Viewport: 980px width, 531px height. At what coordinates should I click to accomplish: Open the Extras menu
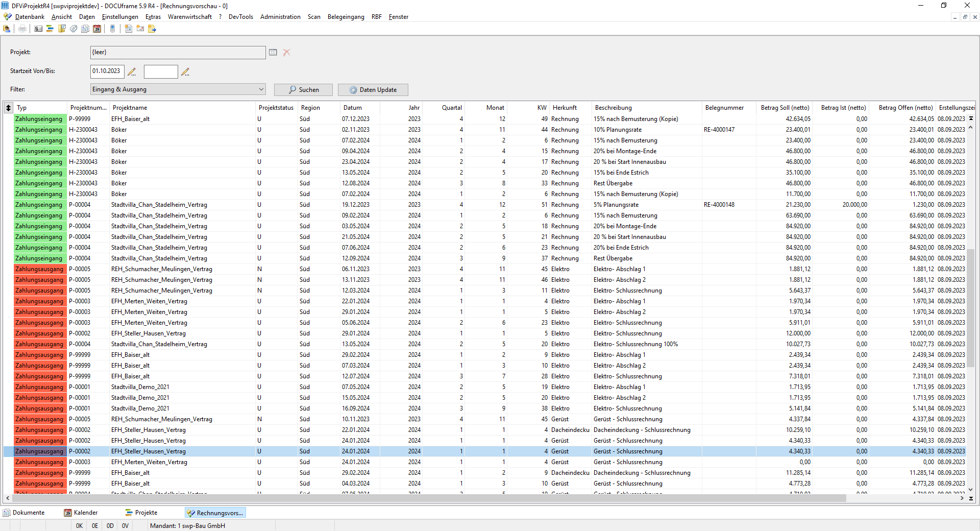(153, 17)
